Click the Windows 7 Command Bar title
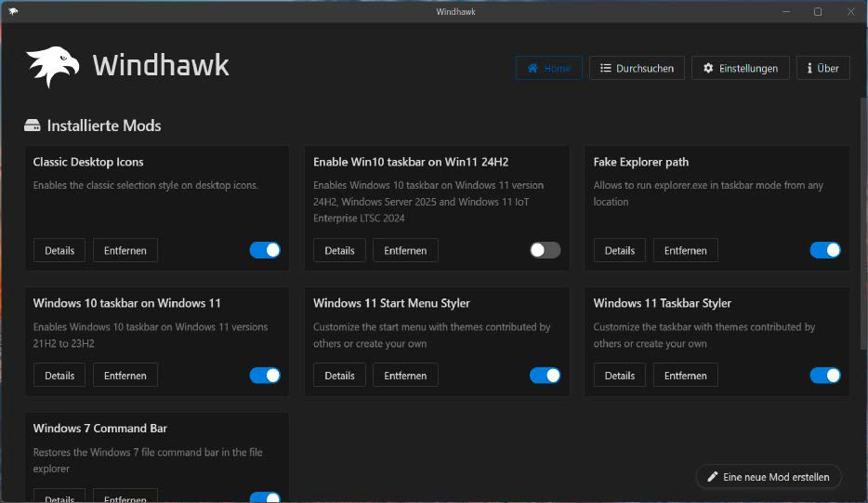Image resolution: width=868 pixels, height=503 pixels. 100,429
